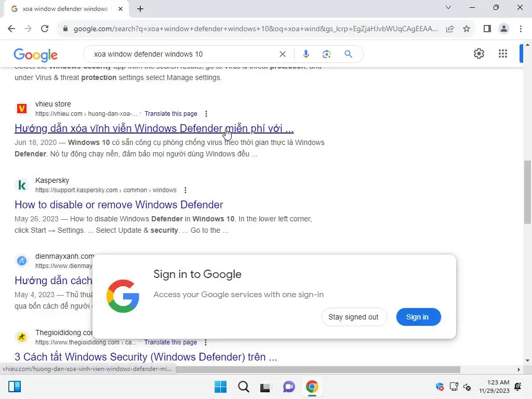The width and height of the screenshot is (532, 399).
Task: Open a new browser tab
Action: tap(140, 9)
